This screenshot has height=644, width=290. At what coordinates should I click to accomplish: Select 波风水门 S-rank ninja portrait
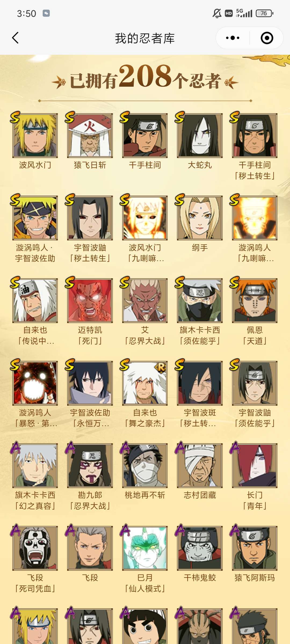(35, 136)
